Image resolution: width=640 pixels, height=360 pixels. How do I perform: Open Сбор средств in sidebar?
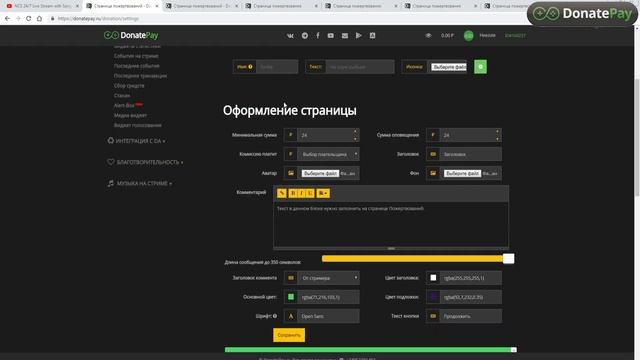[x=129, y=86]
